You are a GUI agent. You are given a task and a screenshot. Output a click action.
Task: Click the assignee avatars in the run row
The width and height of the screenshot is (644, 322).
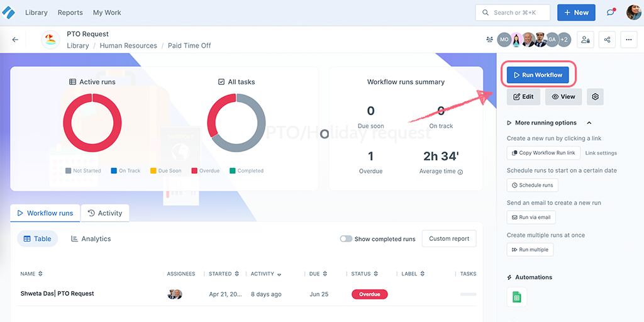[x=175, y=294]
